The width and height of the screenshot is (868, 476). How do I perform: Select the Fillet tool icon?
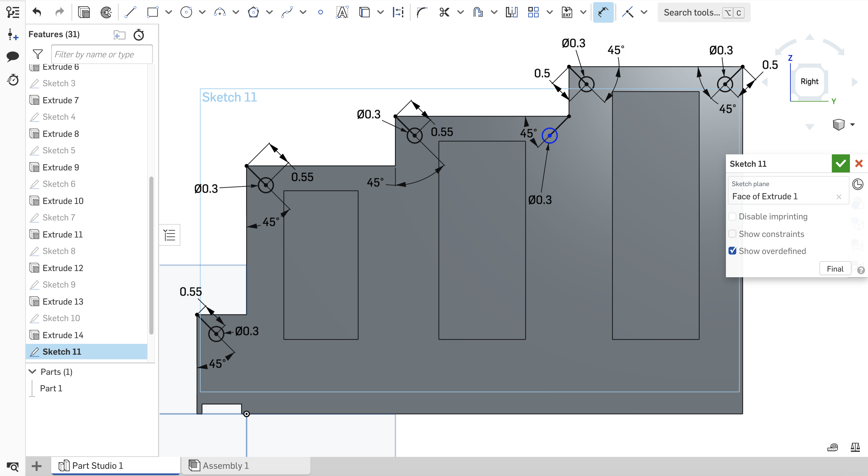pos(421,12)
